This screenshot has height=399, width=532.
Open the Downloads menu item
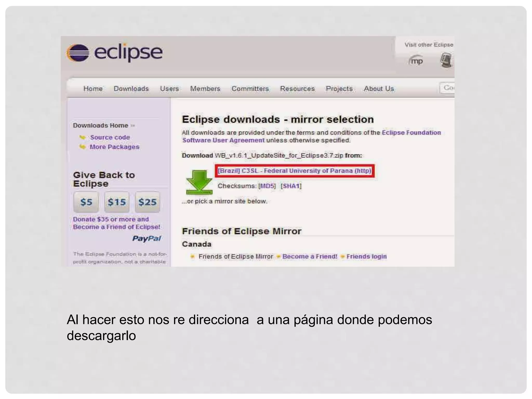pos(131,89)
